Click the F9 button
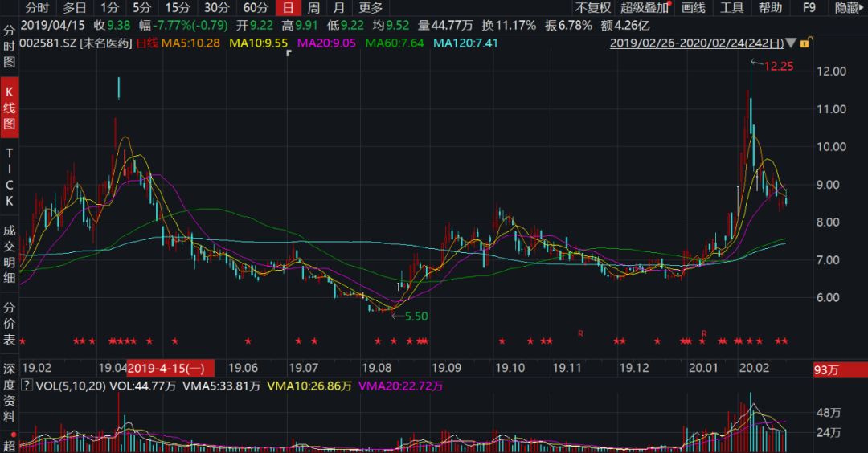The image size is (868, 453). tap(809, 8)
